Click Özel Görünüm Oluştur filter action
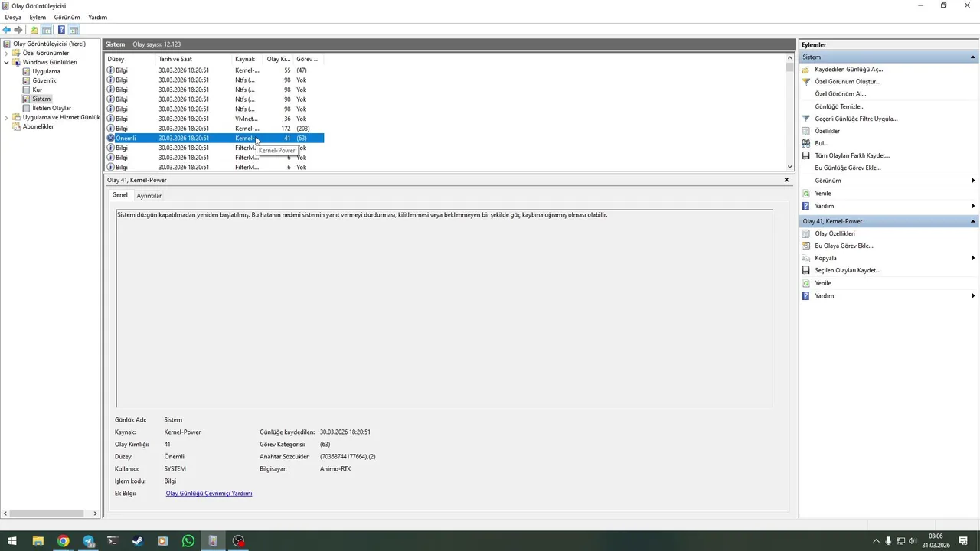Screen dimensions: 980x551 pyautogui.click(x=848, y=82)
